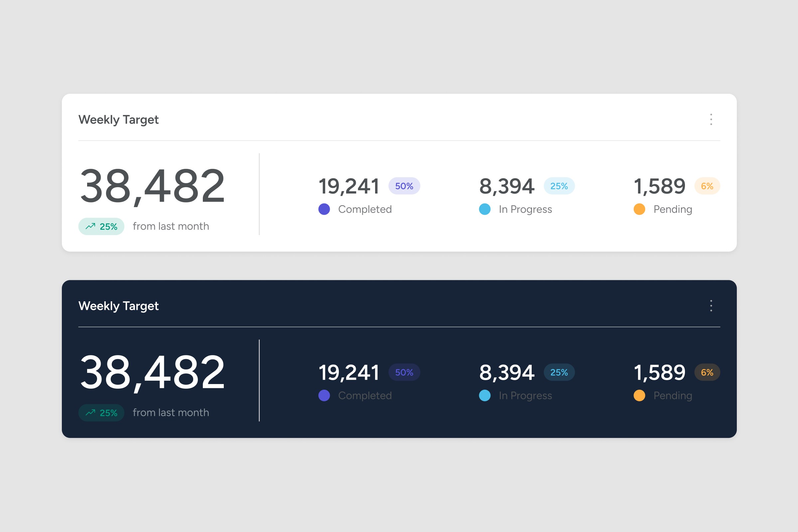
Task: Select the 38,482 total in light card
Action: pos(152,186)
